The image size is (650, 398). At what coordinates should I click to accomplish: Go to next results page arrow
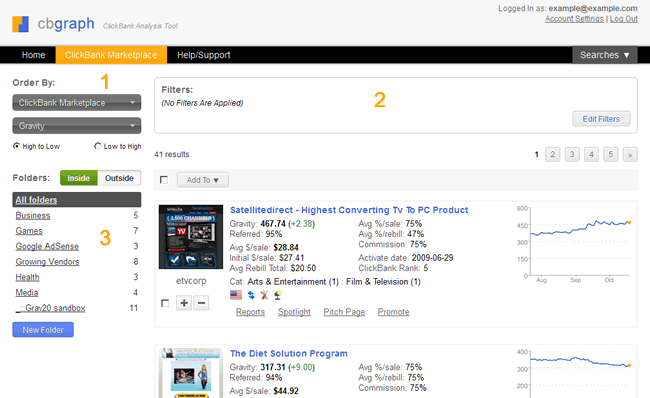pyautogui.click(x=630, y=155)
